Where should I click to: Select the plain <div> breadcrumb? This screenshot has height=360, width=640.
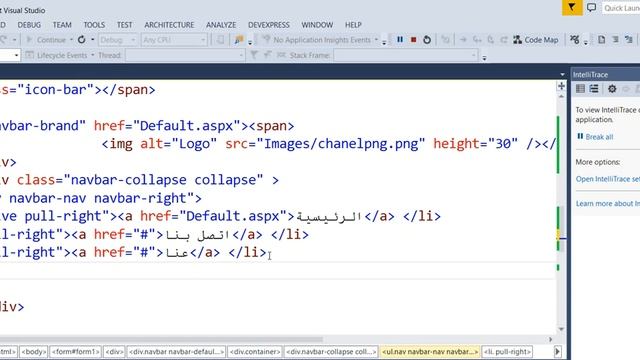(114, 351)
